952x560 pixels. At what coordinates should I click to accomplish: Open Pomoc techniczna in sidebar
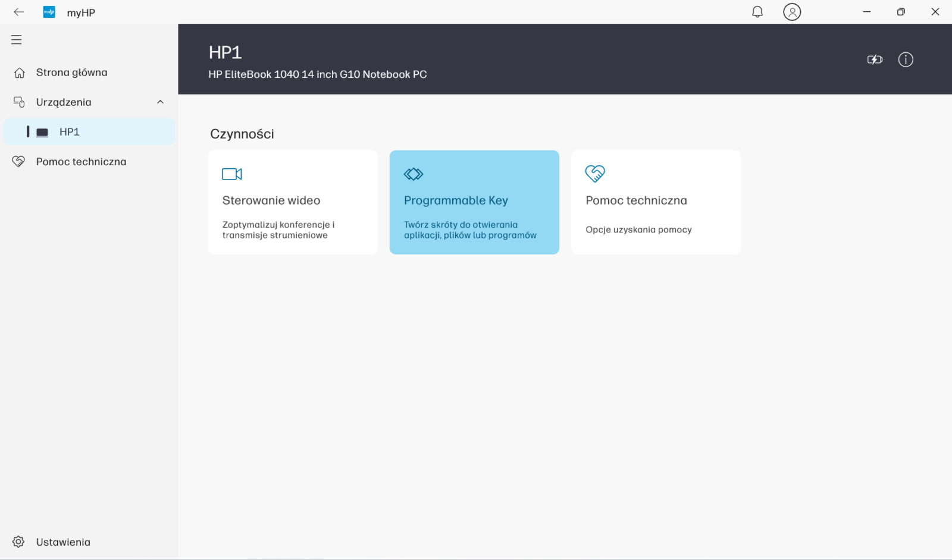(x=81, y=162)
